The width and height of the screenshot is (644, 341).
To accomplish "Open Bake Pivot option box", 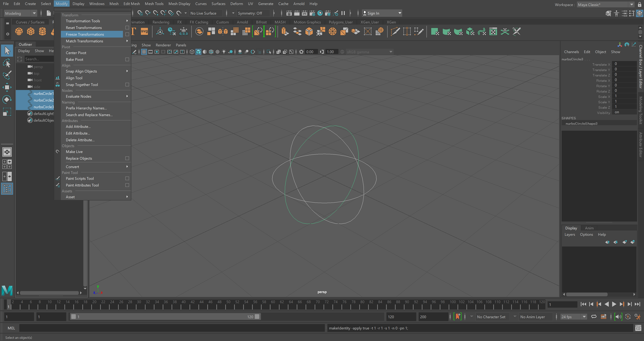I will point(127,59).
